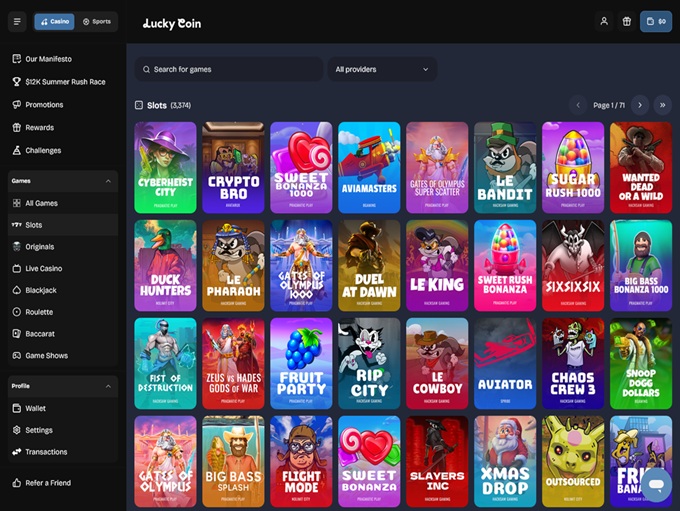Open the user account icon
This screenshot has width=680, height=511.
click(604, 21)
